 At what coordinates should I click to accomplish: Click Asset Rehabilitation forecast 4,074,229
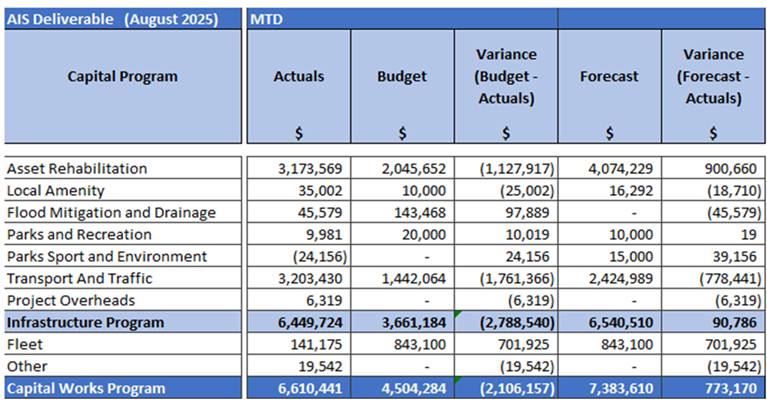[x=609, y=168]
